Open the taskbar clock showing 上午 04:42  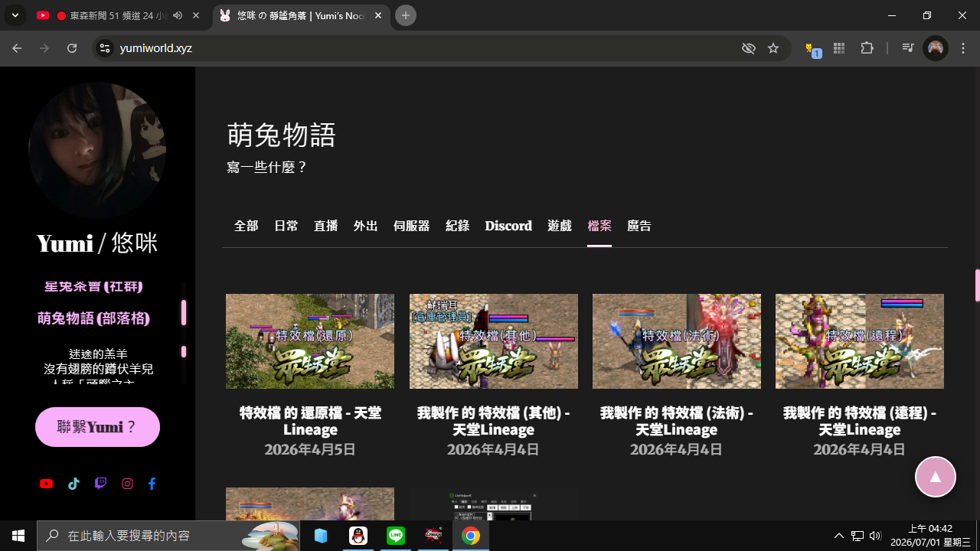click(930, 536)
